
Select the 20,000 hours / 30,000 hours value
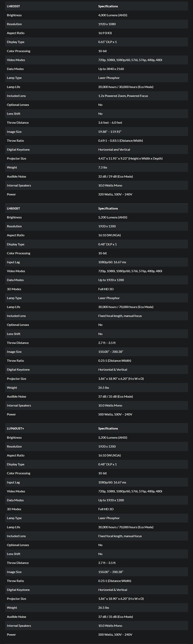pos(125,87)
